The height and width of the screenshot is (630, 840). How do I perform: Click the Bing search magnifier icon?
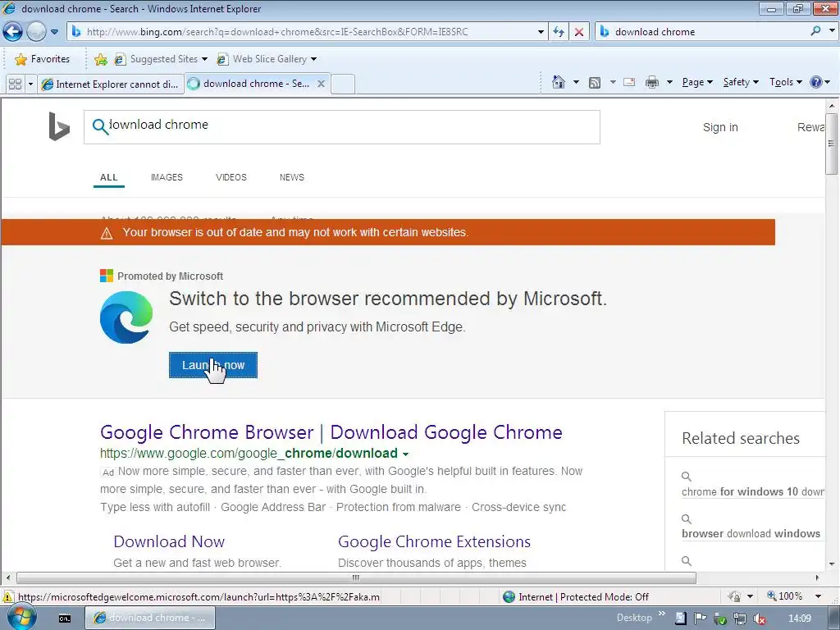click(x=99, y=126)
